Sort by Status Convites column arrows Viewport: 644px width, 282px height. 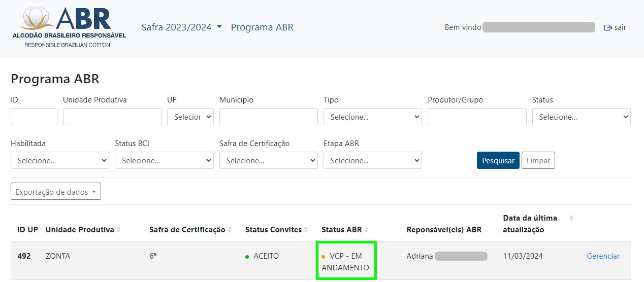click(306, 230)
